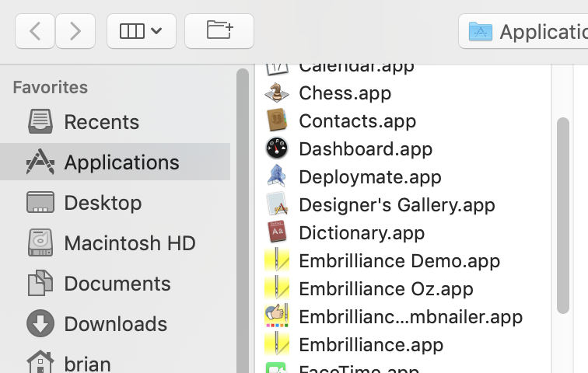Image resolution: width=588 pixels, height=373 pixels.
Task: Go to Documents in the sidebar
Action: (x=117, y=284)
